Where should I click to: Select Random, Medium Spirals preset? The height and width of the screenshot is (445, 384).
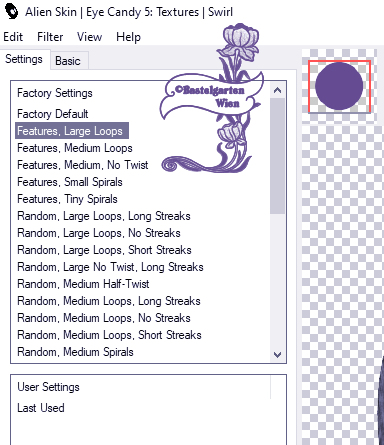[75, 352]
